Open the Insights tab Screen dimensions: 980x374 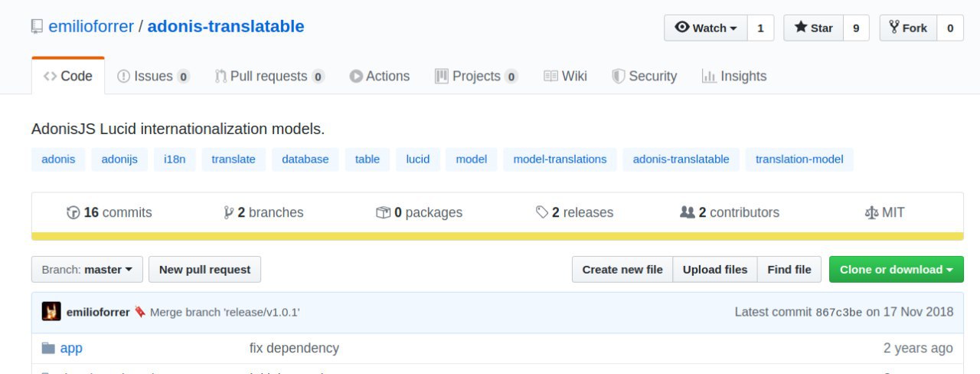734,76
